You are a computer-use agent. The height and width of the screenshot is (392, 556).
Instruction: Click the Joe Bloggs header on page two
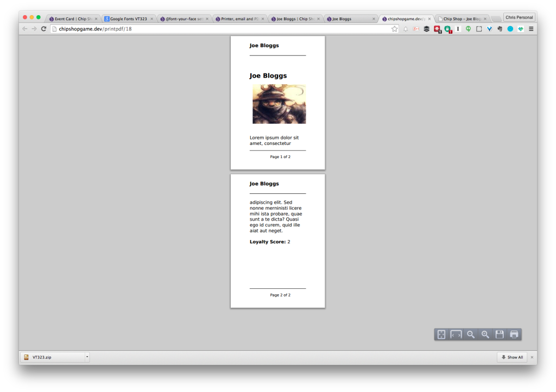[264, 184]
